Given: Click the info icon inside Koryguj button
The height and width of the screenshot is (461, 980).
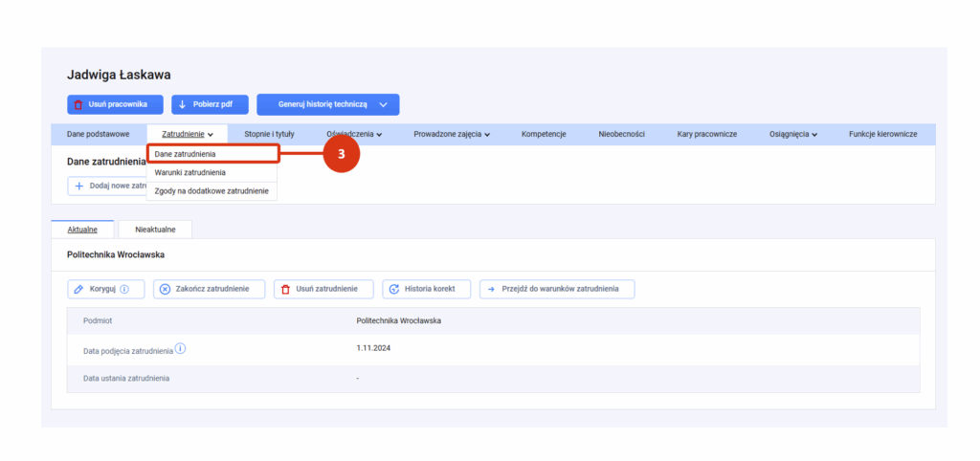Looking at the screenshot, I should point(124,289).
